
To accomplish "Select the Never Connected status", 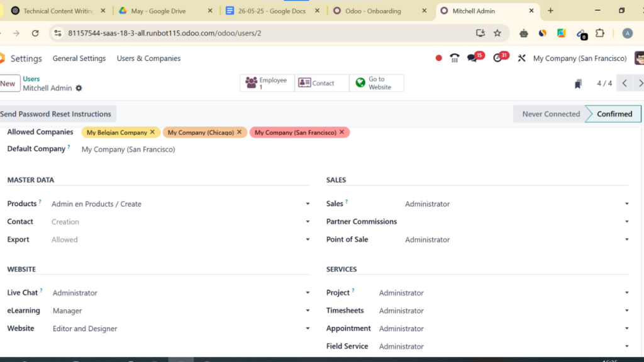I will tap(551, 114).
